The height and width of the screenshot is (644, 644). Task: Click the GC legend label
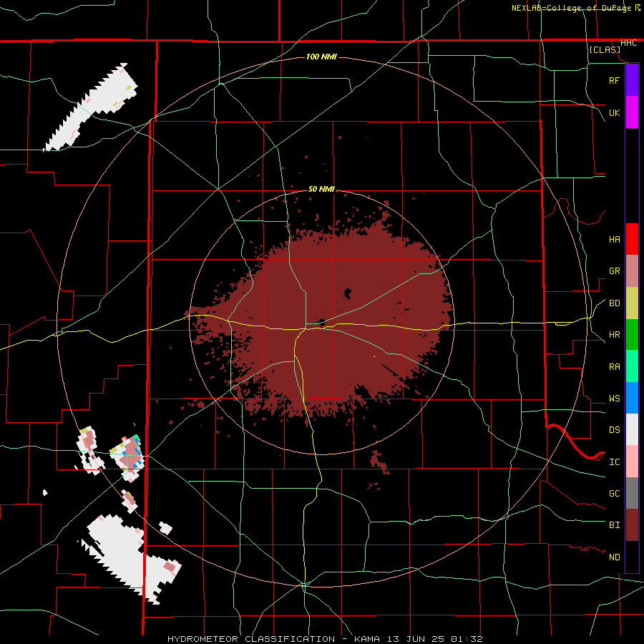(614, 494)
